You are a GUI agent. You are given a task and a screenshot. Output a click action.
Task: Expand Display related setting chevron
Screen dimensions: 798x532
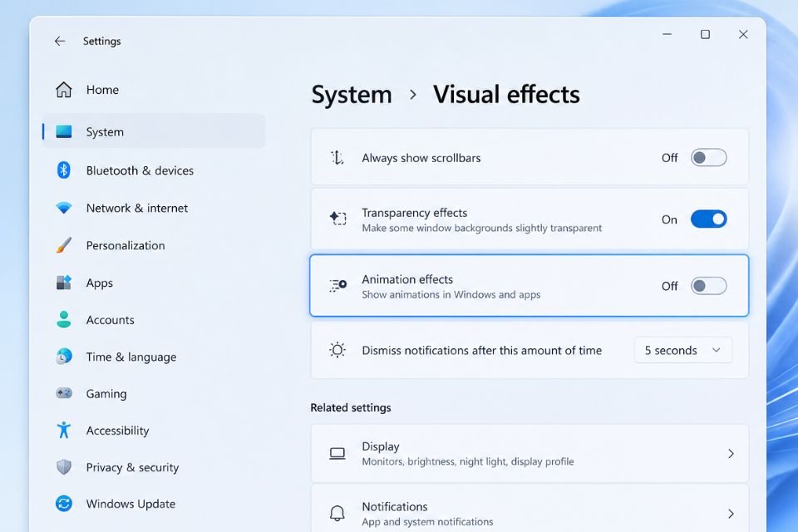pyautogui.click(x=731, y=453)
